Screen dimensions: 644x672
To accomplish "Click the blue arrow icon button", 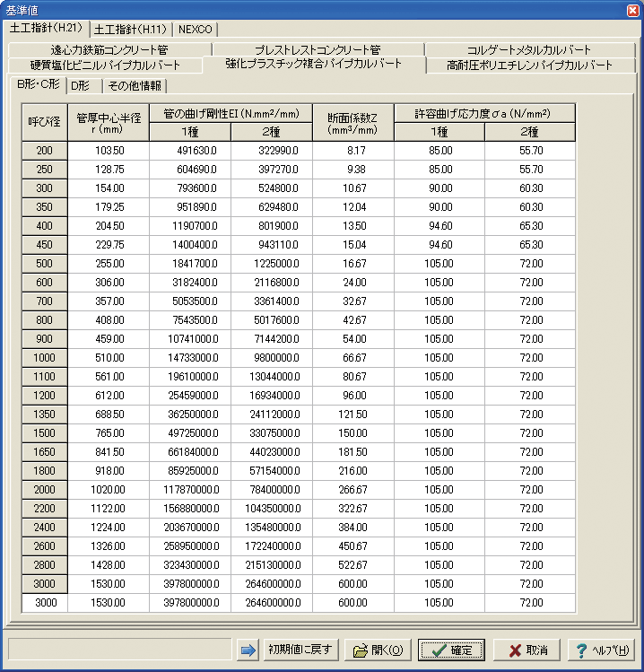I will (x=248, y=650).
